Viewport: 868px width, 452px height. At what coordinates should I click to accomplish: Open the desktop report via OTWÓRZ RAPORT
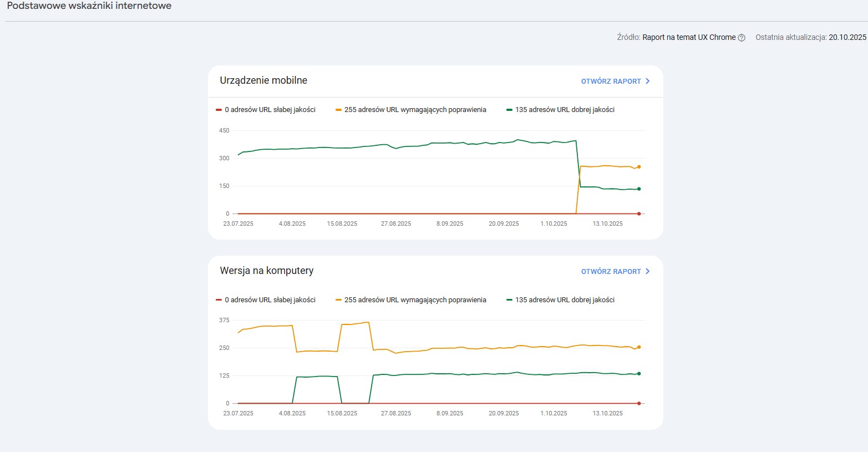611,272
